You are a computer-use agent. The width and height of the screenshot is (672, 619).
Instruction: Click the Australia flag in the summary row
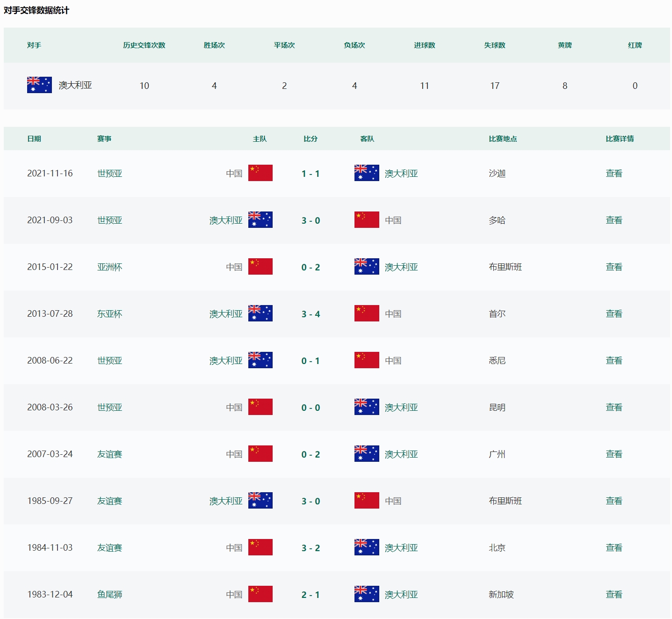[39, 85]
